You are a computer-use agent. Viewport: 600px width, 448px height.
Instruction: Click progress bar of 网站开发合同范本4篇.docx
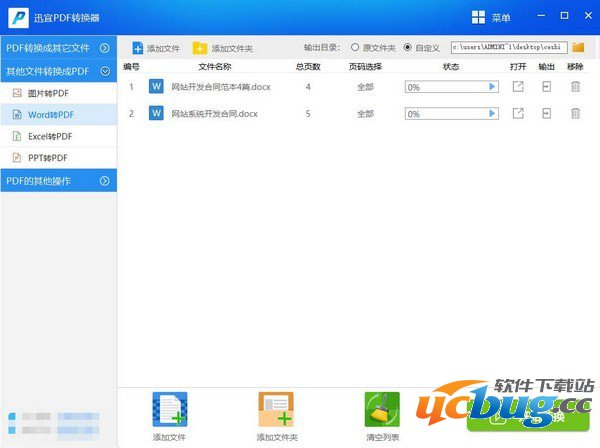coord(452,87)
